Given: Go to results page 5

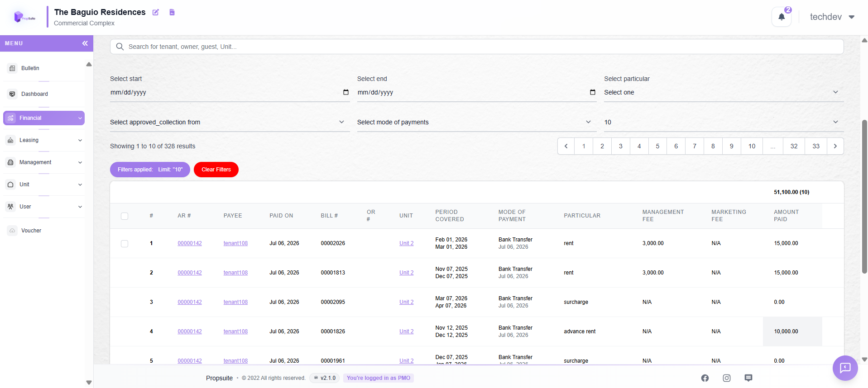Looking at the screenshot, I should 657,146.
